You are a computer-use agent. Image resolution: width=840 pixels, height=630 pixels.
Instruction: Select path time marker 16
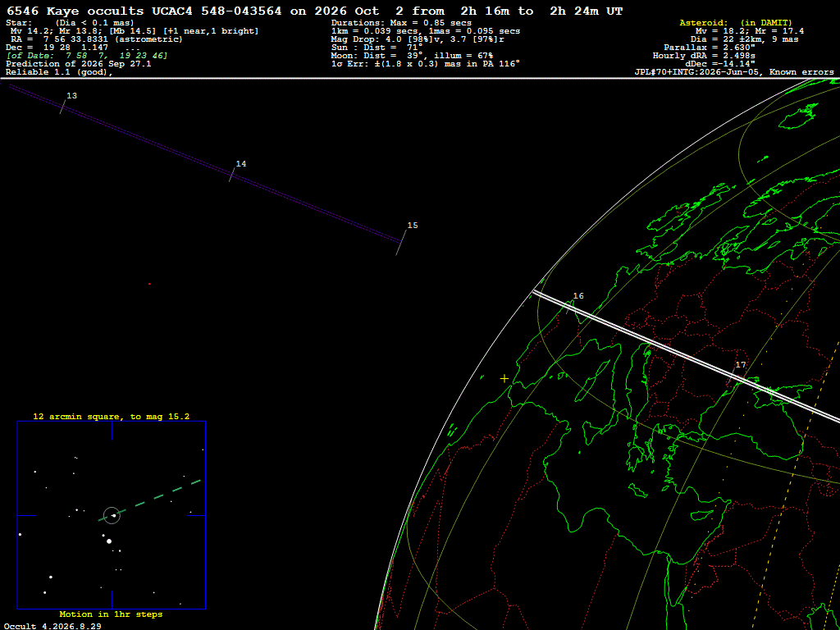pyautogui.click(x=569, y=307)
